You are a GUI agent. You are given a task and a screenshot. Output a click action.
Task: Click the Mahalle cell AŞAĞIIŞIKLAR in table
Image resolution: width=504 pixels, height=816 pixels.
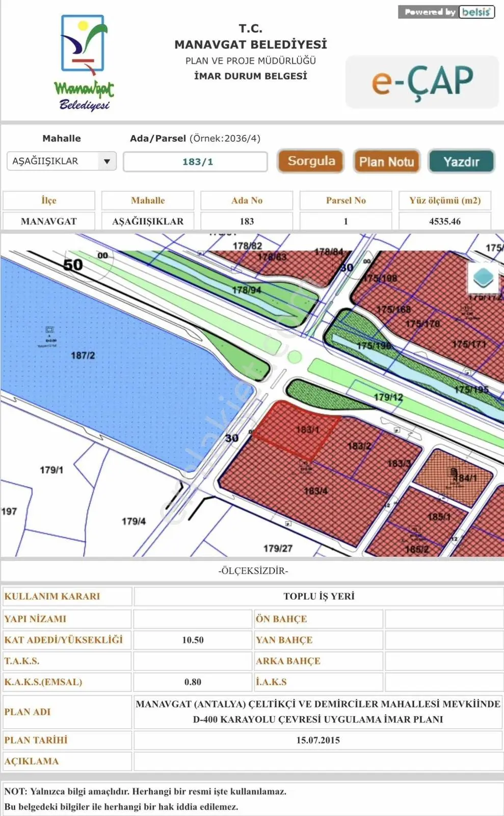pos(148,221)
